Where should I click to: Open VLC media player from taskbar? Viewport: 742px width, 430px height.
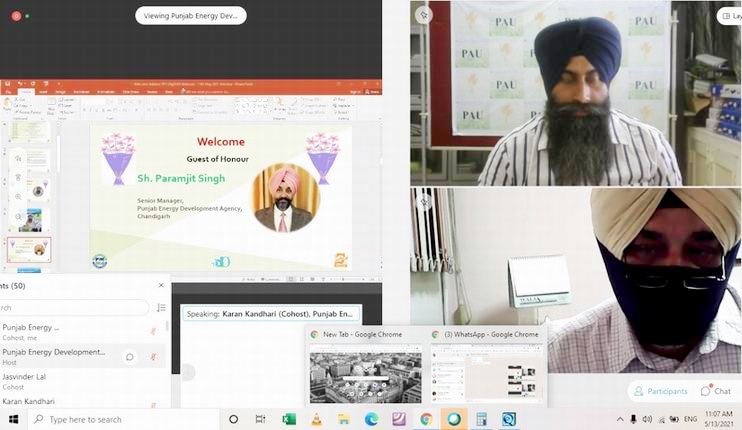pos(316,419)
